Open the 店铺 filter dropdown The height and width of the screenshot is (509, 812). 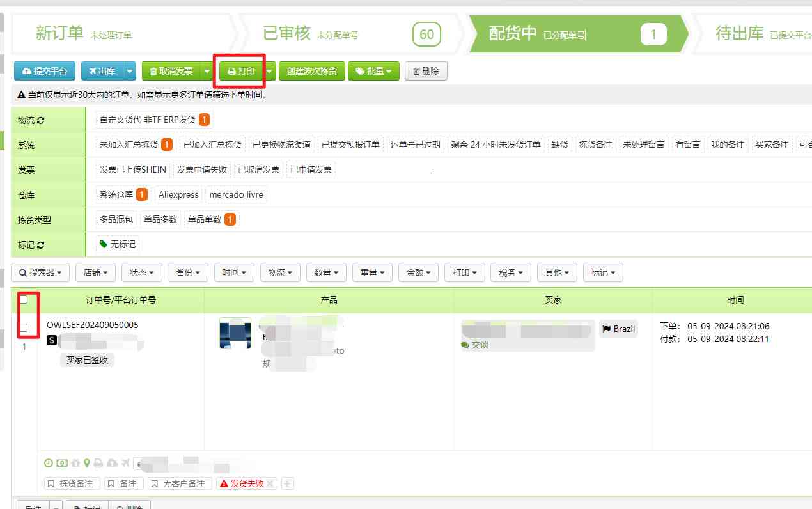click(x=95, y=272)
